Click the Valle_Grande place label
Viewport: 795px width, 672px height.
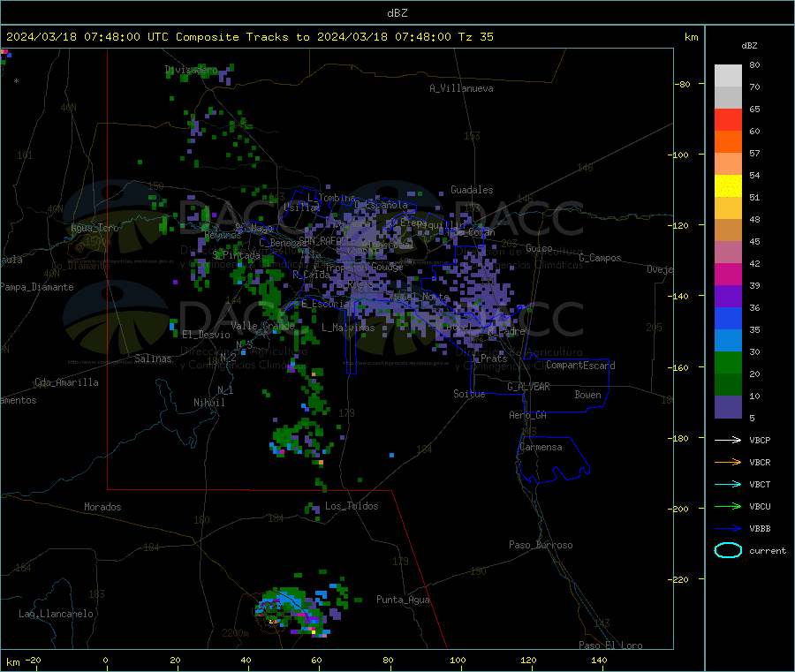262,326
